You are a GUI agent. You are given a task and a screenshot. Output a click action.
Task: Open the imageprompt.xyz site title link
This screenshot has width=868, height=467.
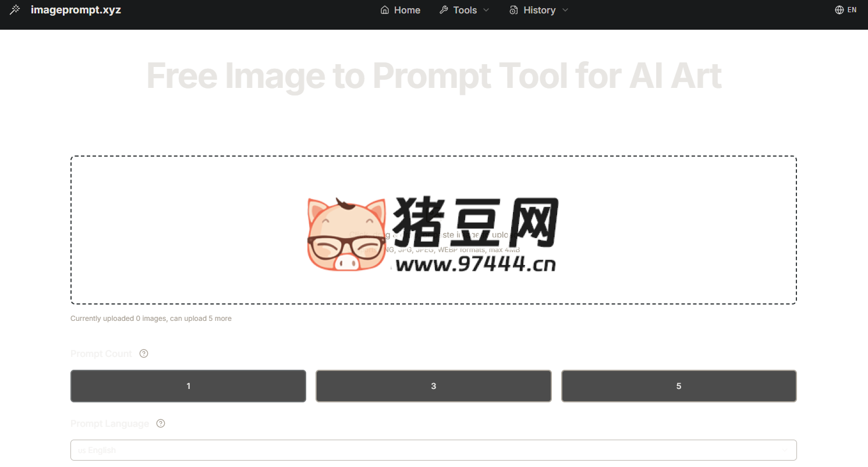76,10
